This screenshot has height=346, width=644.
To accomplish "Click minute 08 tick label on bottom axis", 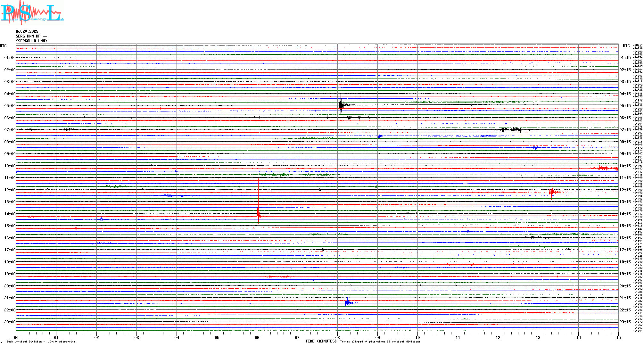I will [337, 337].
